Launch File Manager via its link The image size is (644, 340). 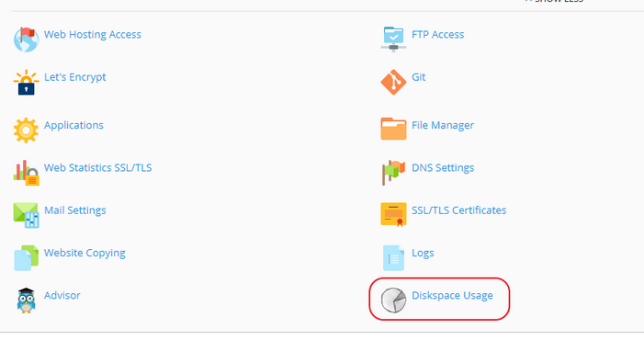tap(443, 125)
